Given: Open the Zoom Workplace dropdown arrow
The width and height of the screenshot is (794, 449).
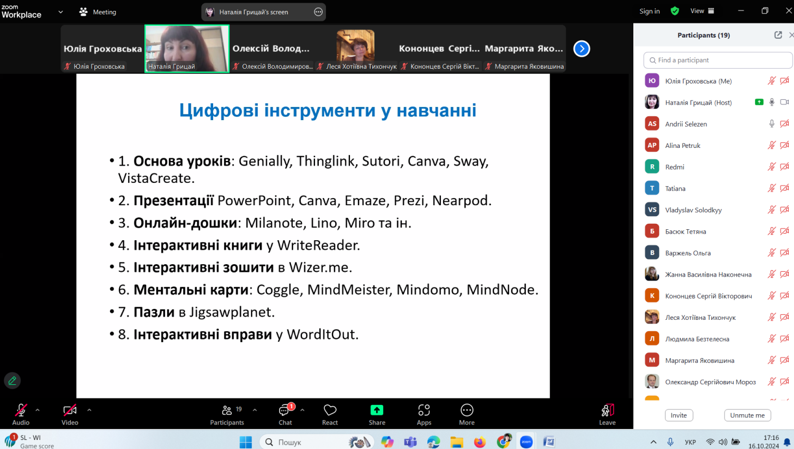Looking at the screenshot, I should (x=60, y=12).
